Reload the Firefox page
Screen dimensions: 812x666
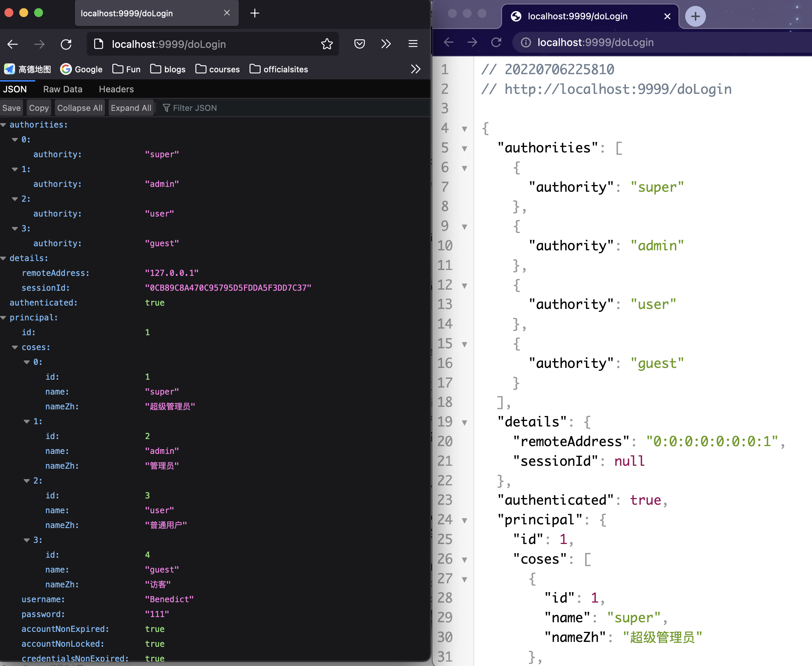point(66,44)
